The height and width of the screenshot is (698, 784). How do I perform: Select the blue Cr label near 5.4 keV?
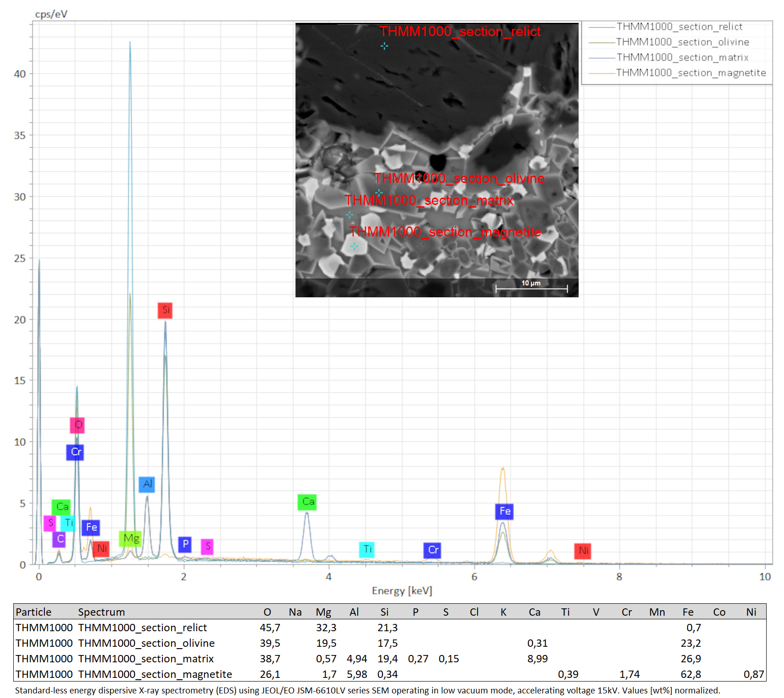pyautogui.click(x=432, y=550)
